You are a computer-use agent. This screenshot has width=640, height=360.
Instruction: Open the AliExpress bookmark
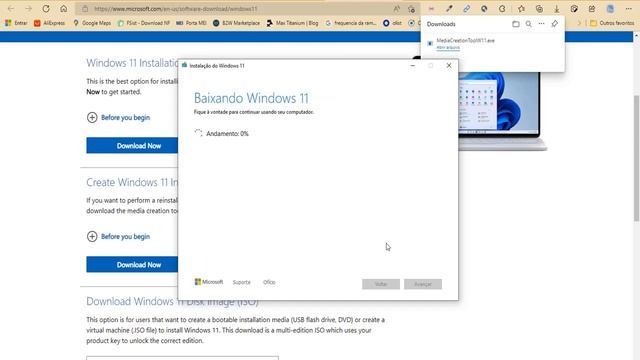49,23
